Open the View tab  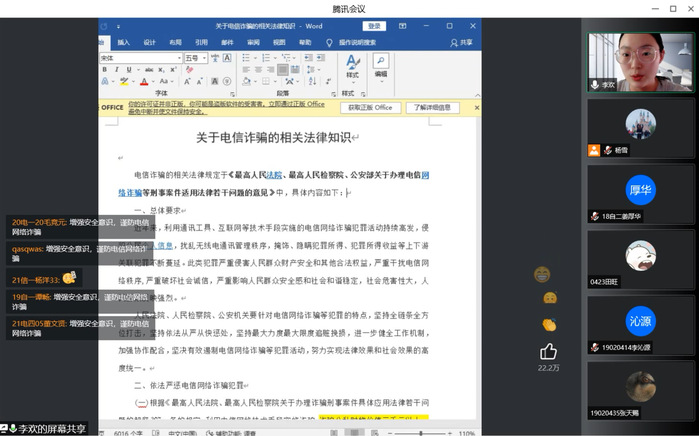279,42
